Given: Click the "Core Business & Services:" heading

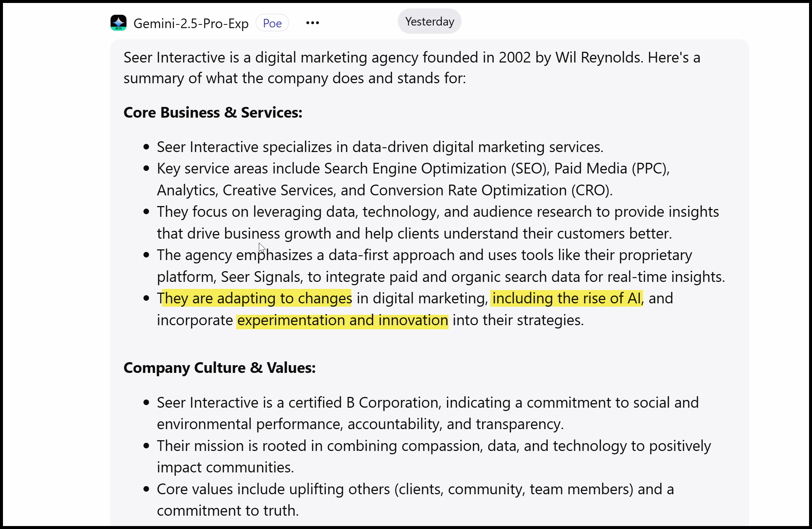Looking at the screenshot, I should [213, 112].
